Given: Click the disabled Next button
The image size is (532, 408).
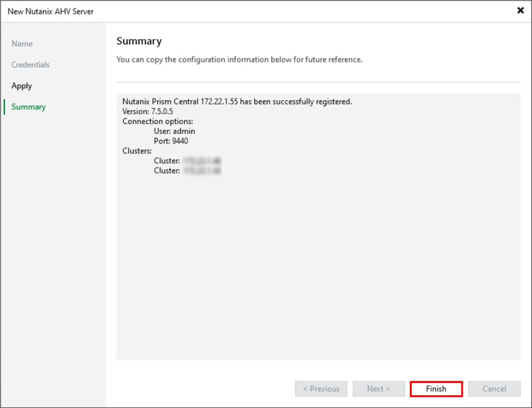Looking at the screenshot, I should (x=379, y=389).
